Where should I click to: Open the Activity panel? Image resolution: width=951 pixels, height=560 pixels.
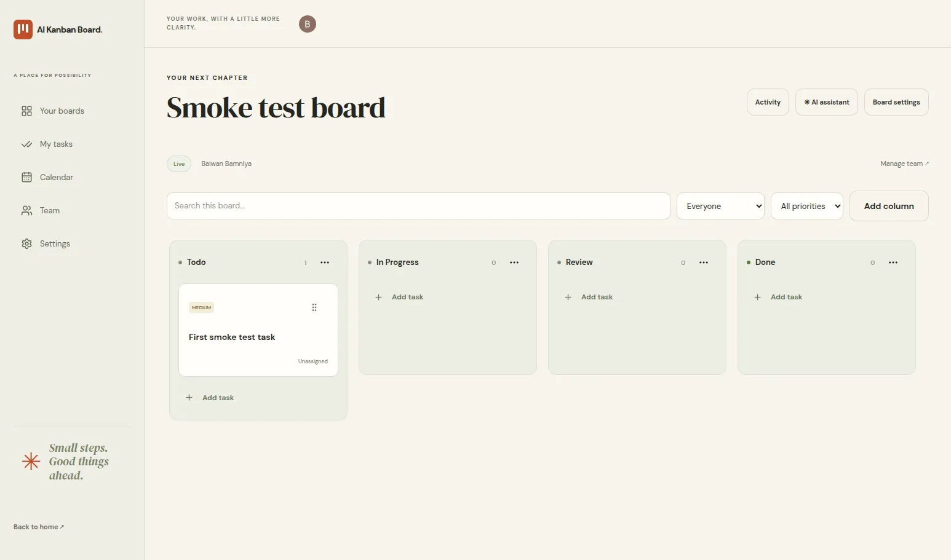tap(768, 102)
